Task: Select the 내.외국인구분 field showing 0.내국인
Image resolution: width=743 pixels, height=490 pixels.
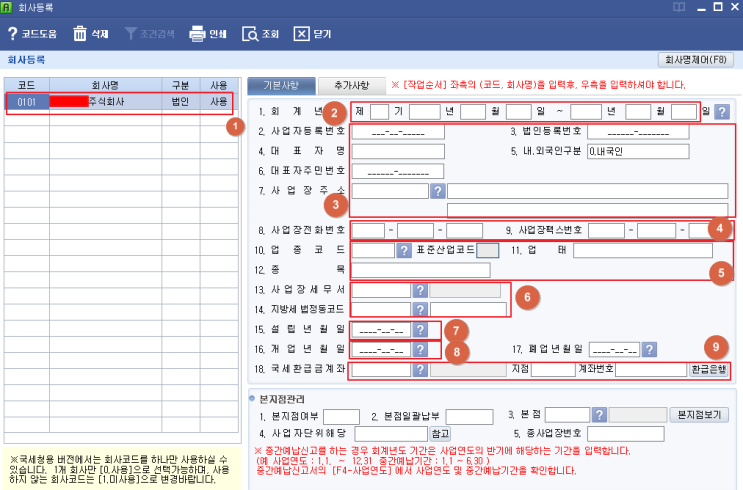Action: pos(638,151)
